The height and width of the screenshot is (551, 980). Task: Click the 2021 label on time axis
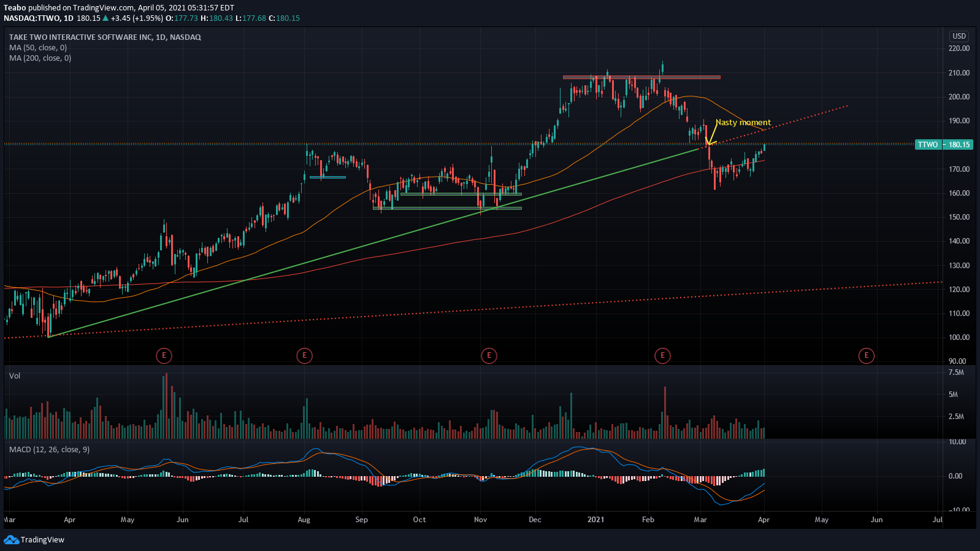[595, 520]
